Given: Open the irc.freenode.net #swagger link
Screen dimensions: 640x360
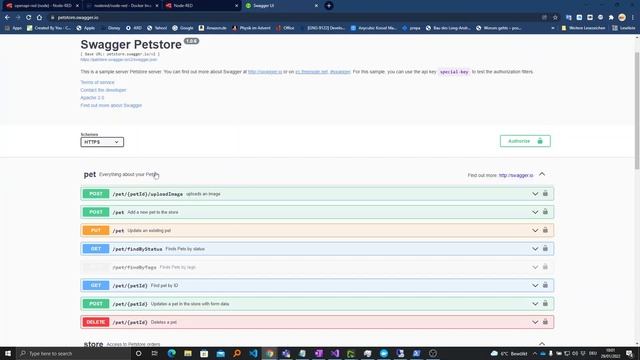Looking at the screenshot, I should pos(323,72).
